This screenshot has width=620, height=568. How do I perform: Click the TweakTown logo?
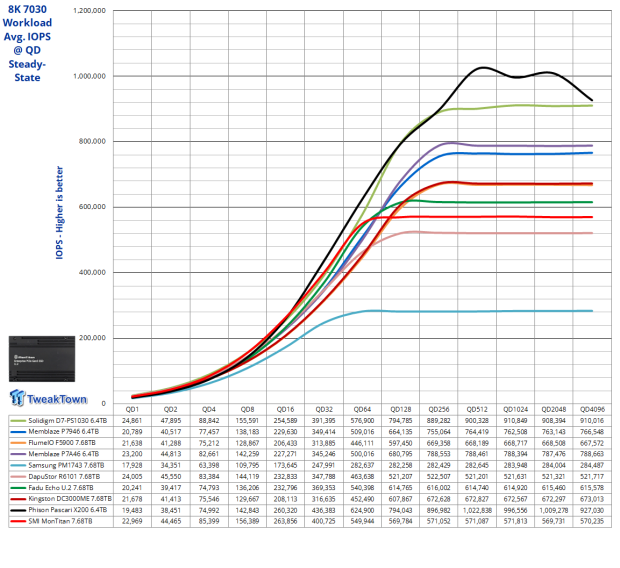tap(48, 398)
